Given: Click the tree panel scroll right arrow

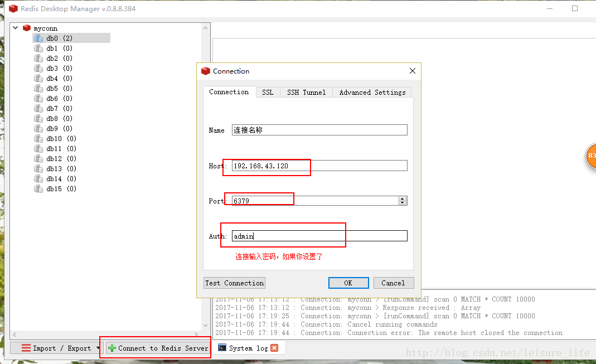Looking at the screenshot, I should click(x=196, y=335).
